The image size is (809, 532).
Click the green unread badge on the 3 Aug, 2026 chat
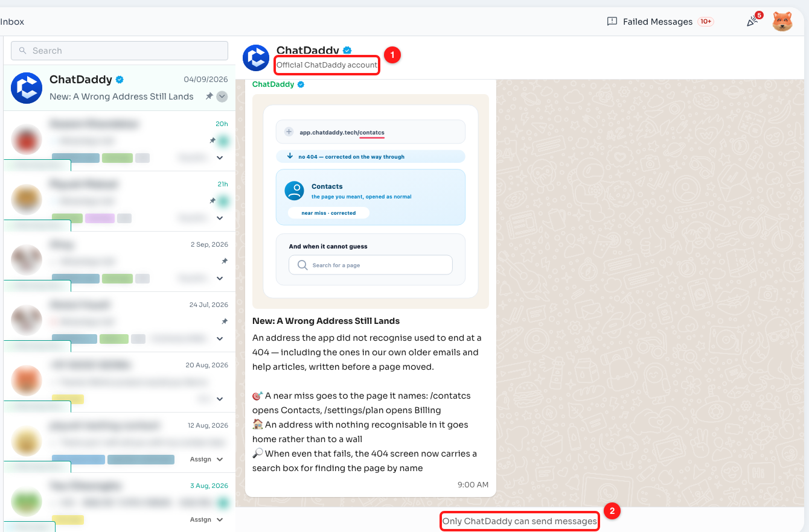223,503
